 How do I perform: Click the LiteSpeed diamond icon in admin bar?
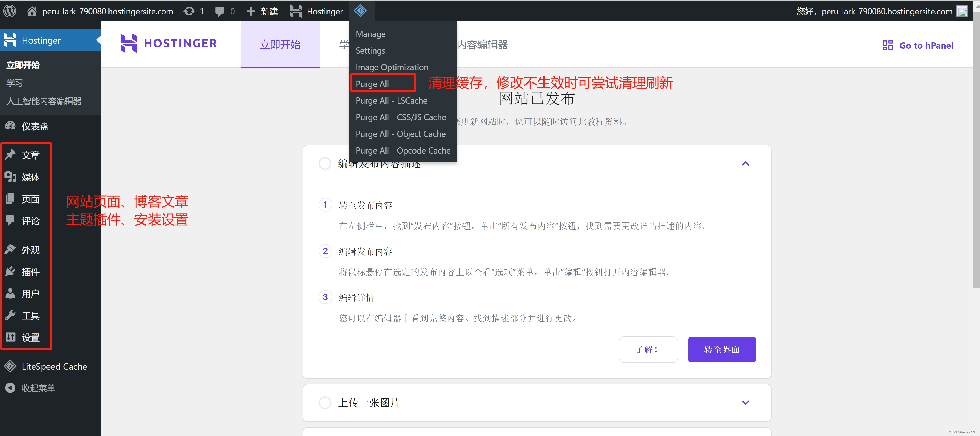coord(360,11)
